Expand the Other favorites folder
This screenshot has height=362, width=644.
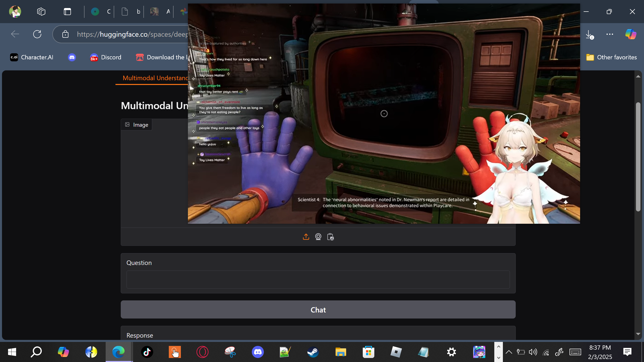click(611, 57)
